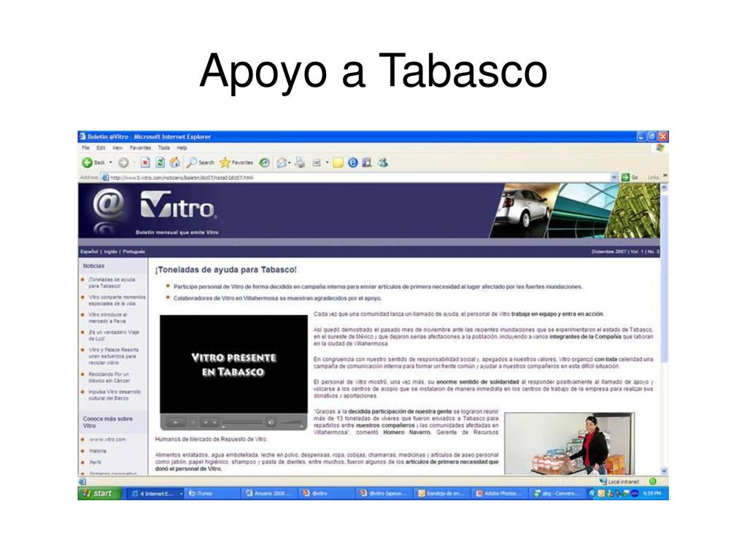Open the Messenger people icon
This screenshot has height=560, width=747.
point(382,163)
